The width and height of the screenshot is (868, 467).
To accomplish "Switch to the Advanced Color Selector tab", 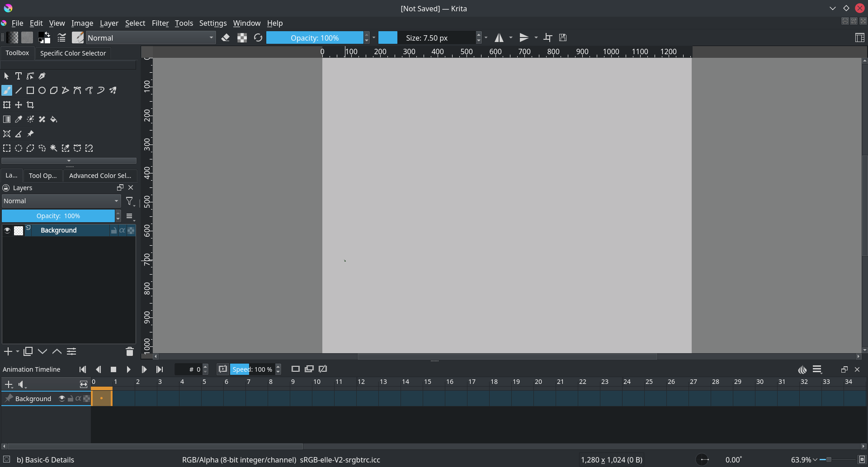I will 100,175.
